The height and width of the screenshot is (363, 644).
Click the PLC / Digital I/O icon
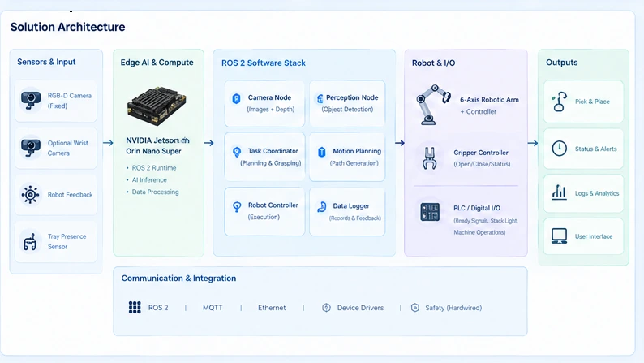click(430, 212)
